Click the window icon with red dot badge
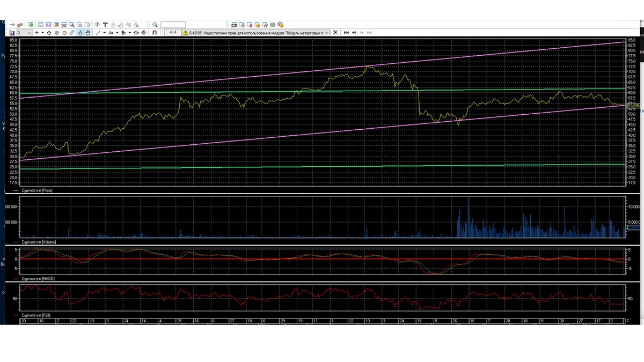Image resolution: width=644 pixels, height=362 pixels. (x=250, y=25)
